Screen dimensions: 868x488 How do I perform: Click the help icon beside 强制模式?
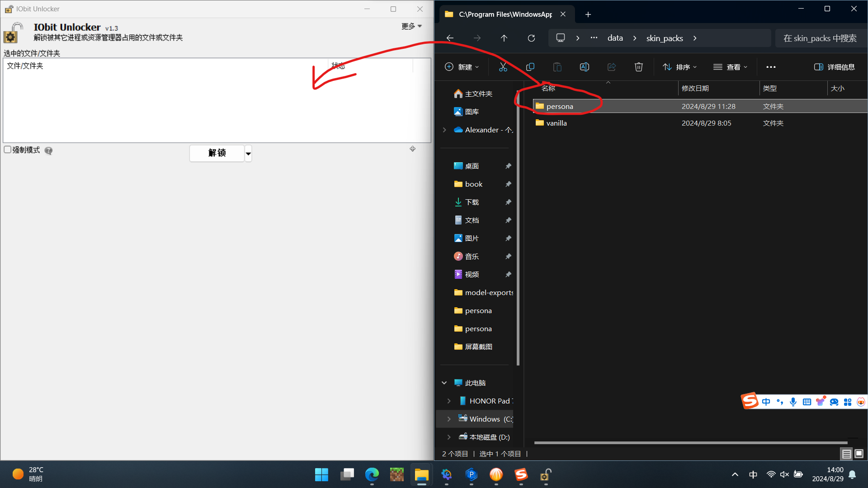coord(48,150)
